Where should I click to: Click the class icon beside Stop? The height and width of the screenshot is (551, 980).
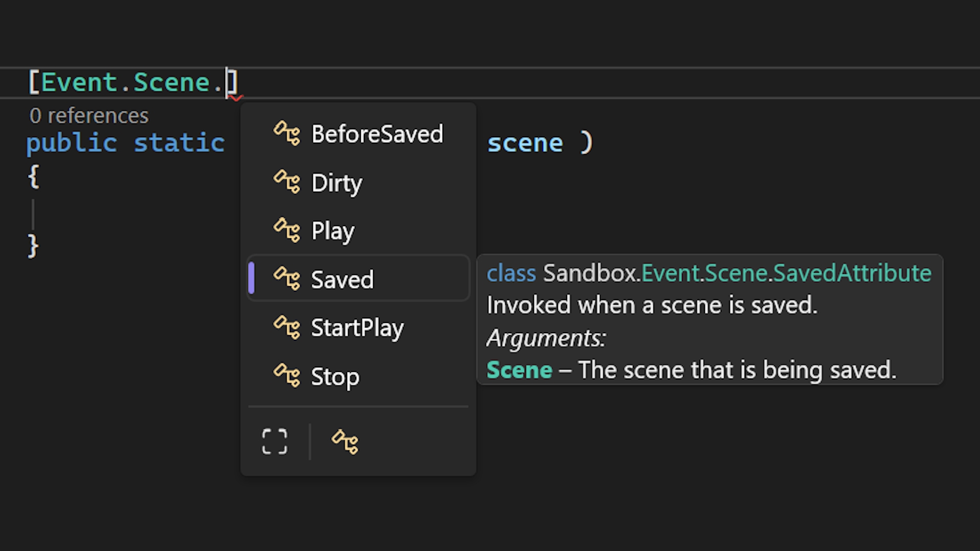(x=287, y=376)
